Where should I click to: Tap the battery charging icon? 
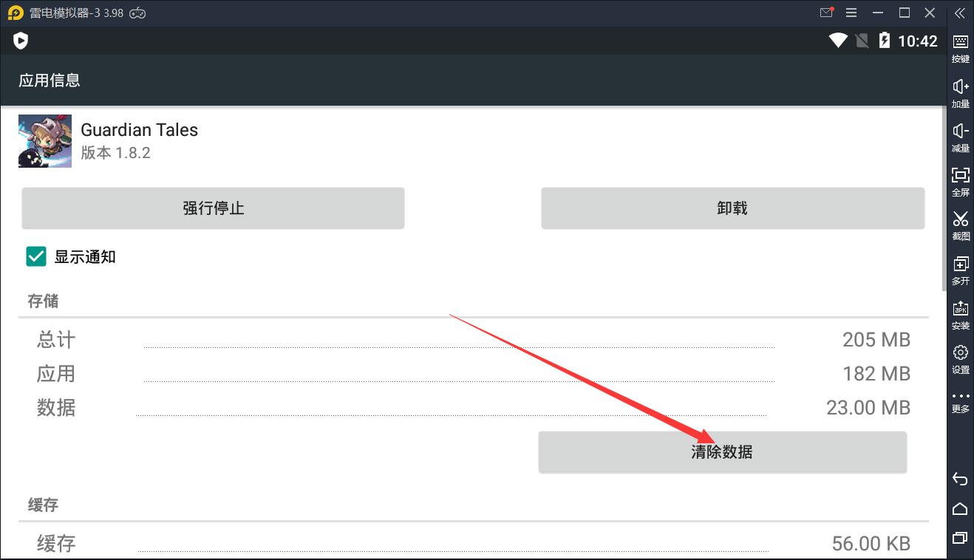click(x=884, y=41)
